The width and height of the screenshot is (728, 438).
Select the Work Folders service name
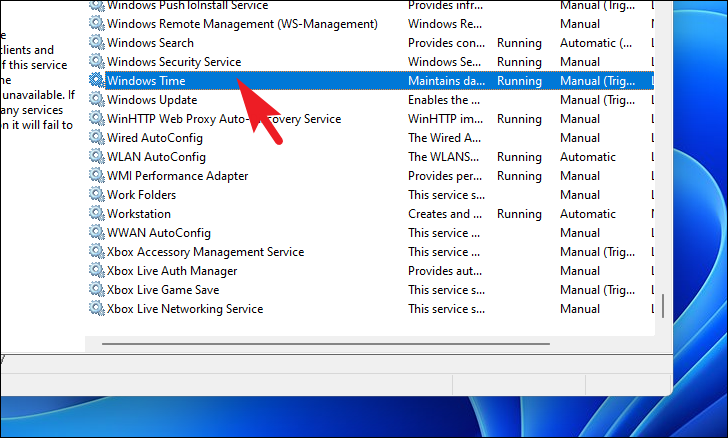142,195
